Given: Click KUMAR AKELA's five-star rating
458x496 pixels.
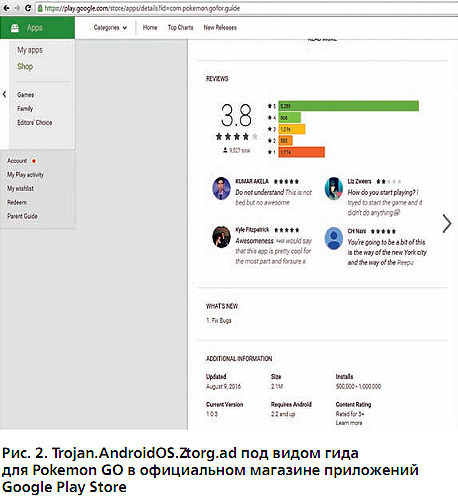Looking at the screenshot, I should point(286,182).
